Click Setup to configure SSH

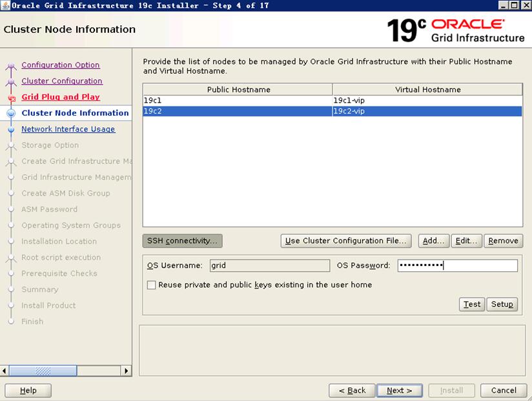(x=502, y=304)
